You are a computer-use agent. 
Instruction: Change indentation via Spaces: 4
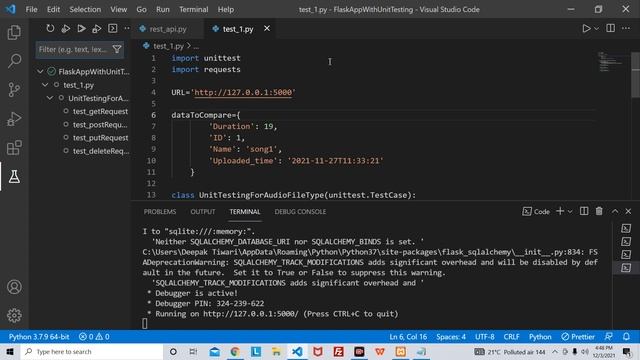pyautogui.click(x=451, y=337)
